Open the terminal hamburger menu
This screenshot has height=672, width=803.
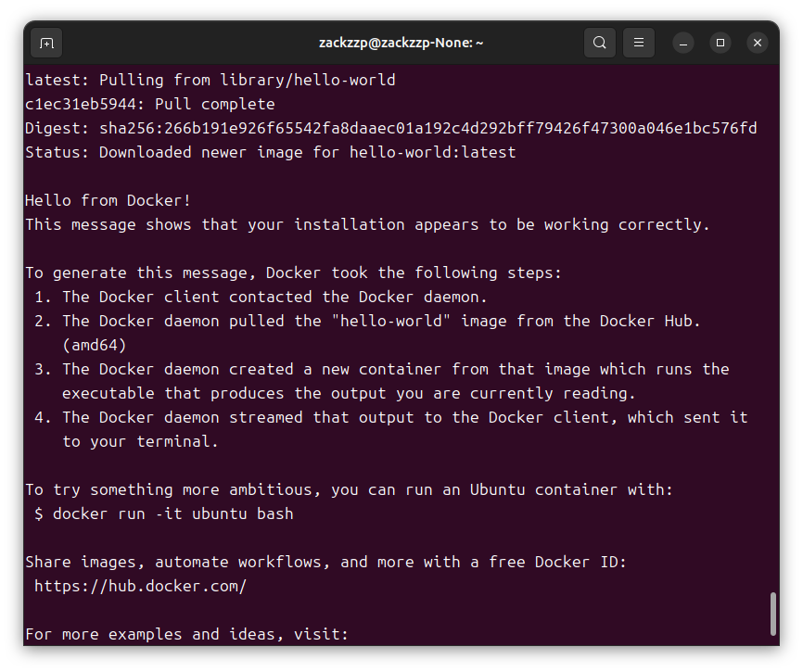tap(639, 43)
